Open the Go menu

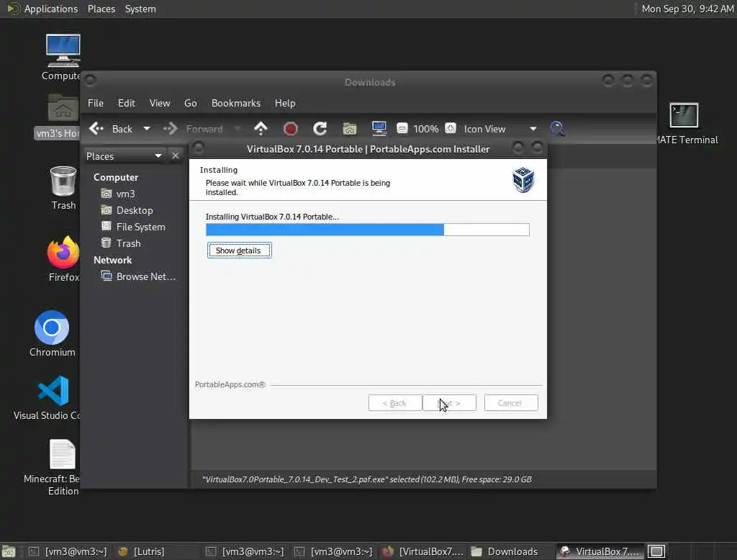[x=190, y=103]
